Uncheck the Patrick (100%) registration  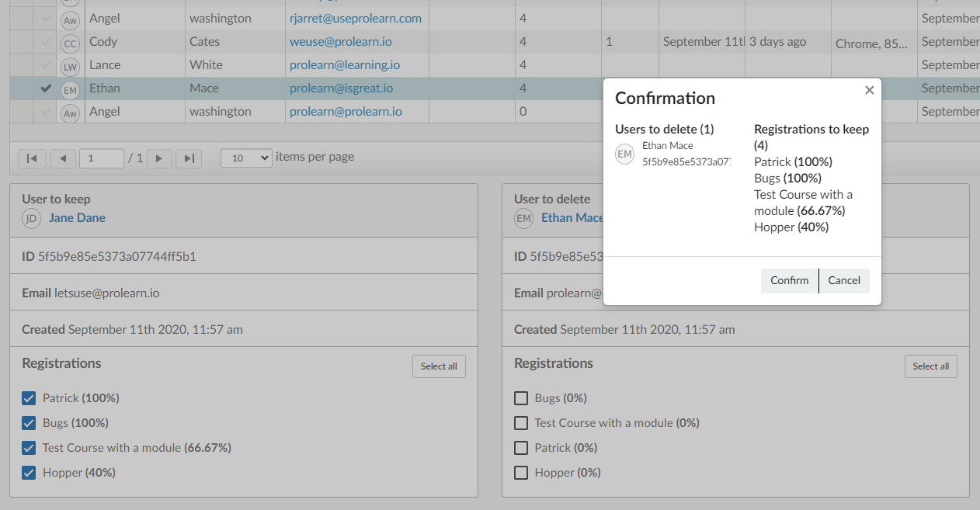click(x=29, y=397)
